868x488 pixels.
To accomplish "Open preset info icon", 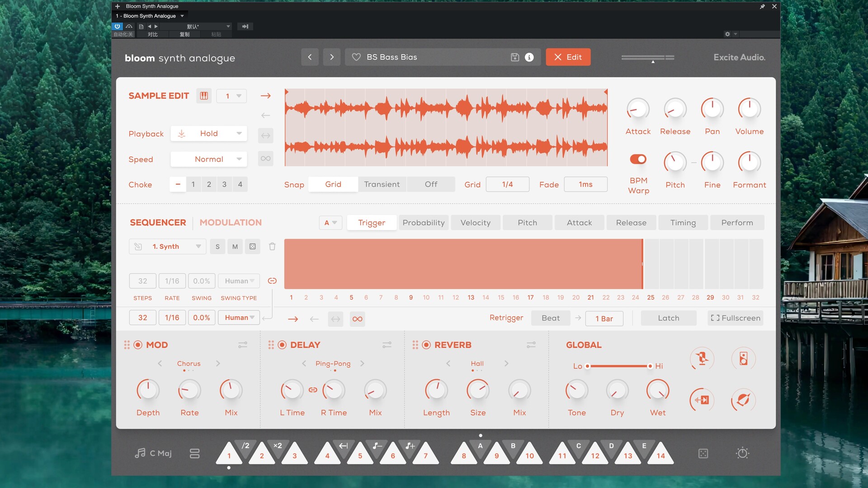I will [529, 57].
